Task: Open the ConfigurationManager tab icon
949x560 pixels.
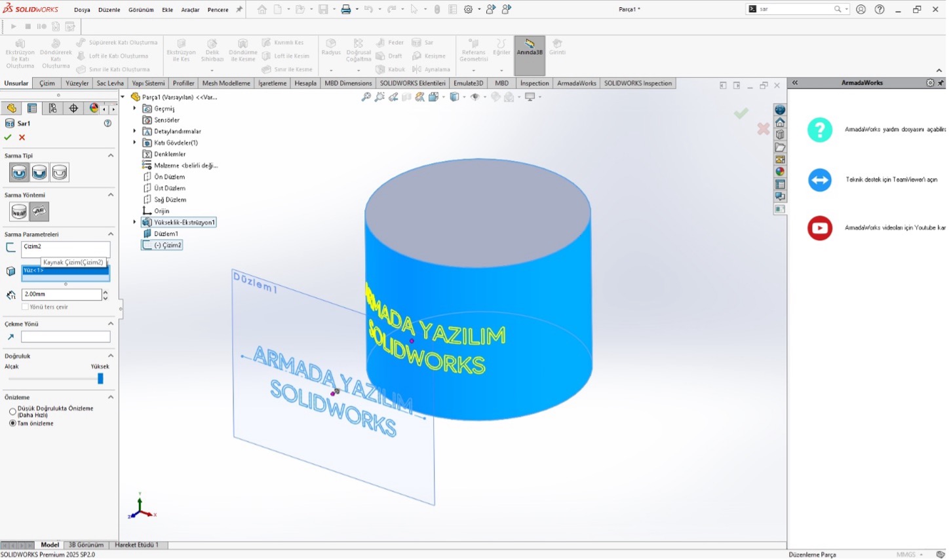Action: tap(52, 109)
